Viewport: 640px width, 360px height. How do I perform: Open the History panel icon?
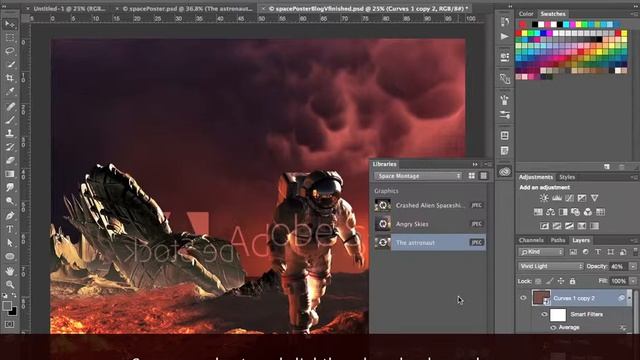coord(504,22)
